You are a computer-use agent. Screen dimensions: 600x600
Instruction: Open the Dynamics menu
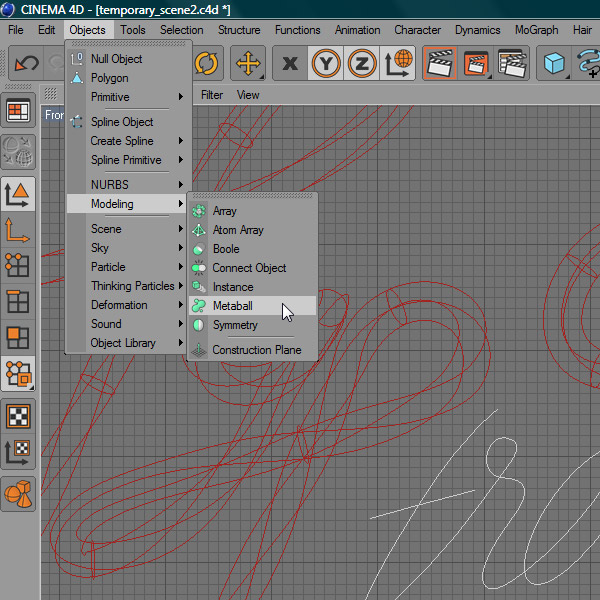click(477, 30)
